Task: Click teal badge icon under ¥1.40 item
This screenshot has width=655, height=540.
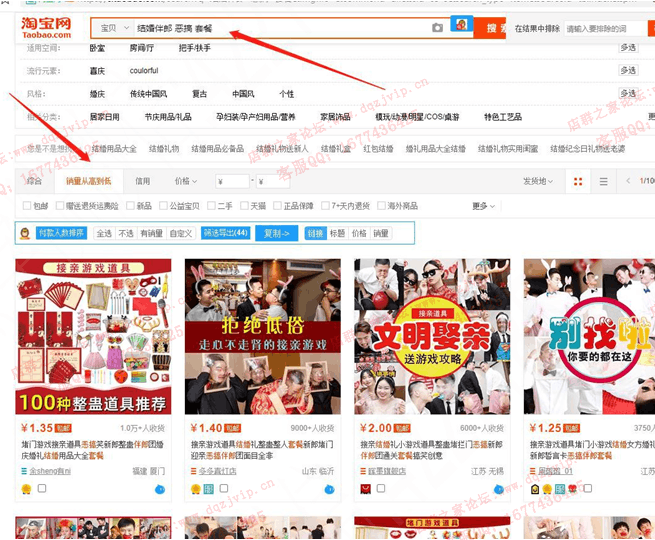Action: (x=208, y=489)
